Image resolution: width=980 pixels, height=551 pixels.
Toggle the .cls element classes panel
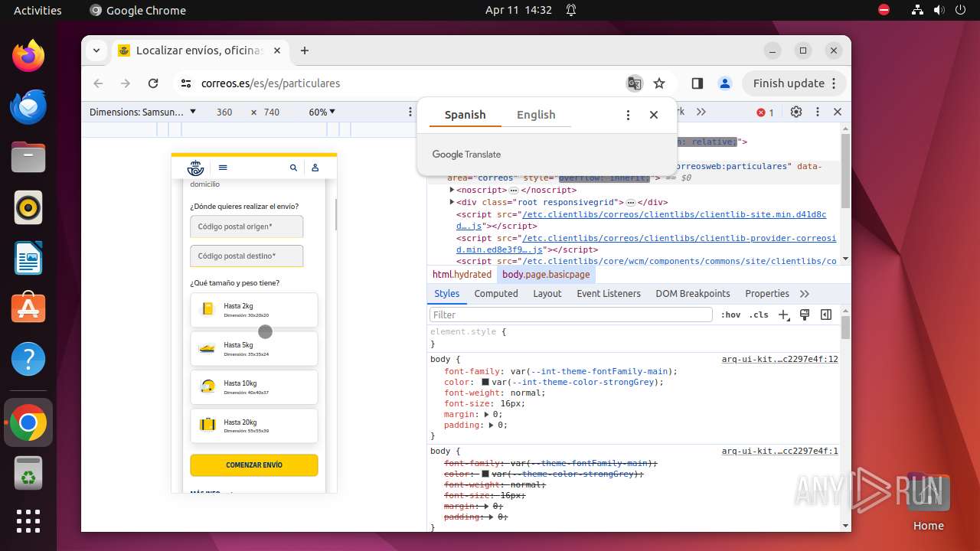pyautogui.click(x=759, y=315)
